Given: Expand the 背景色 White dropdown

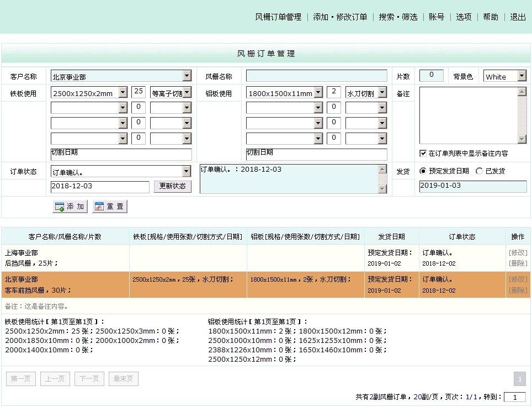Looking at the screenshot, I should coord(522,76).
